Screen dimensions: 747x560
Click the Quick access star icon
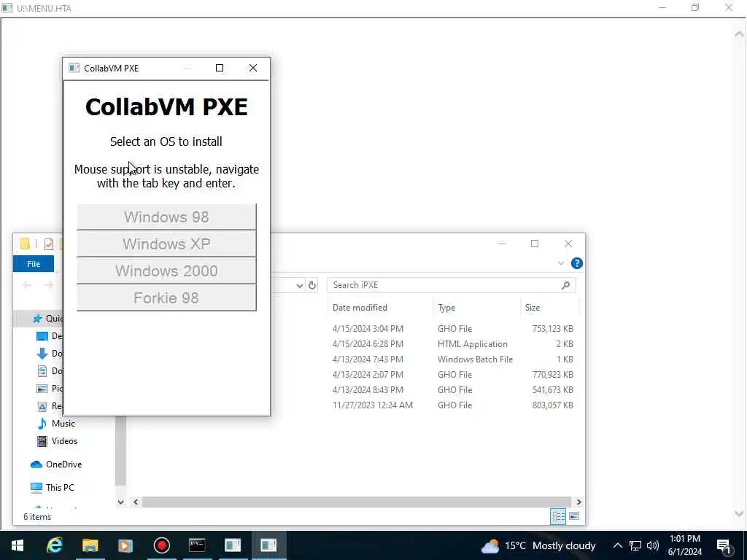click(37, 319)
